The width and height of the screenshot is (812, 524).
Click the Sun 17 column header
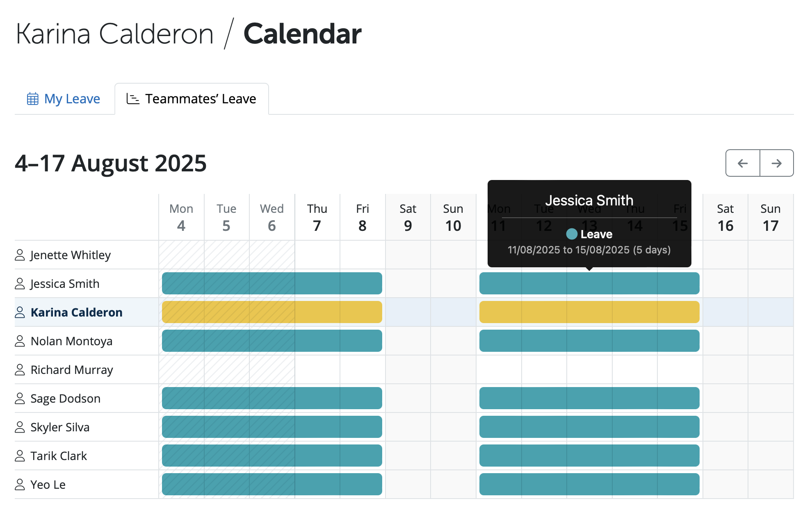point(770,217)
